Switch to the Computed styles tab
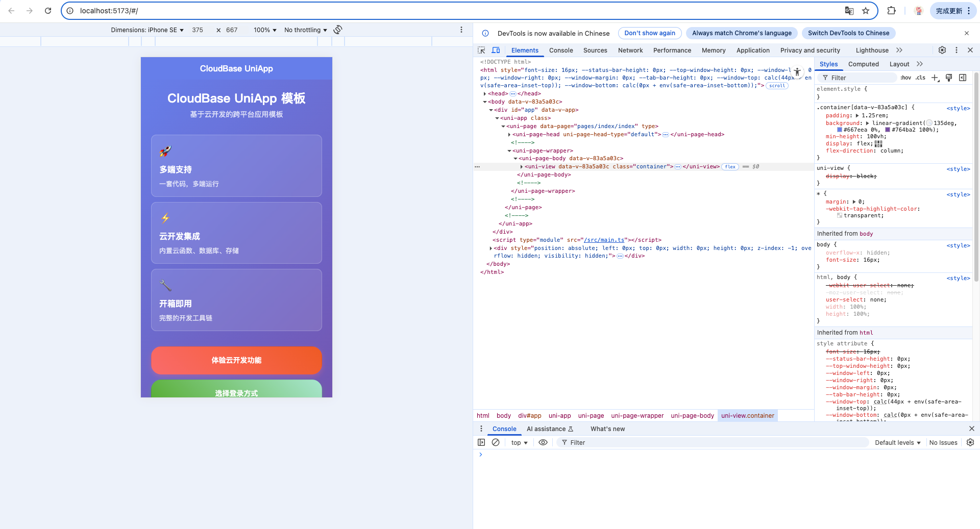This screenshot has height=529, width=980. coord(864,64)
